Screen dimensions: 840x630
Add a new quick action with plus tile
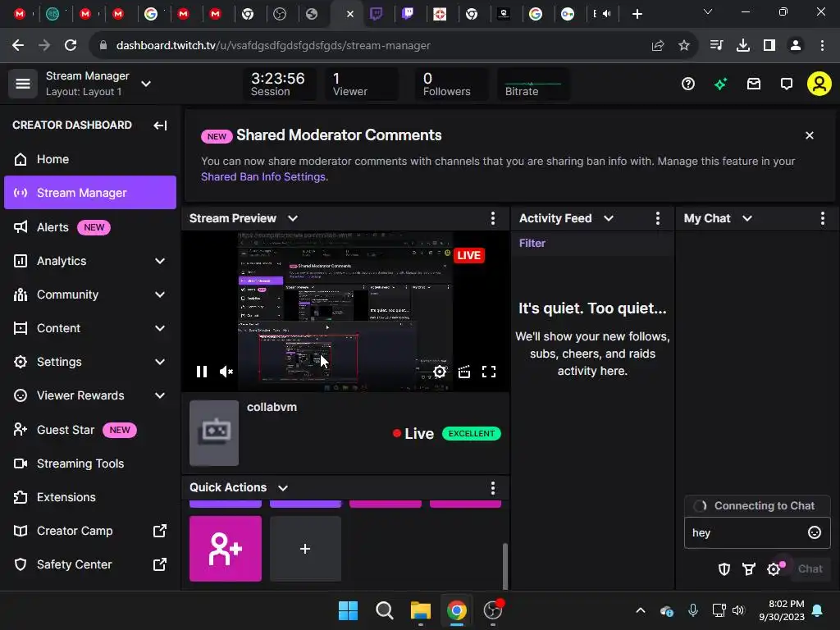305,549
